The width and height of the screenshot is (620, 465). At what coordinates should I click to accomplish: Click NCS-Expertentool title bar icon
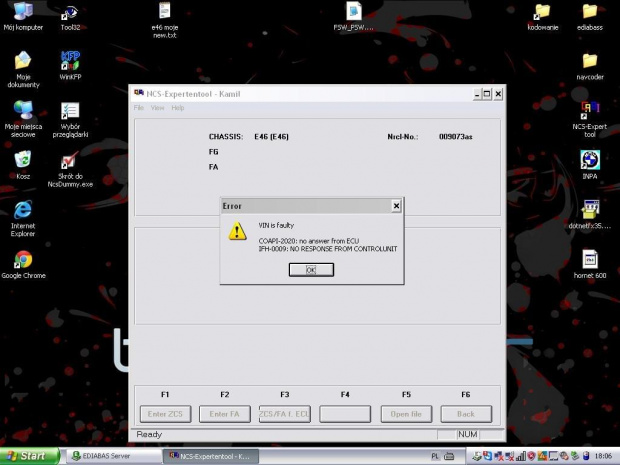coord(139,93)
